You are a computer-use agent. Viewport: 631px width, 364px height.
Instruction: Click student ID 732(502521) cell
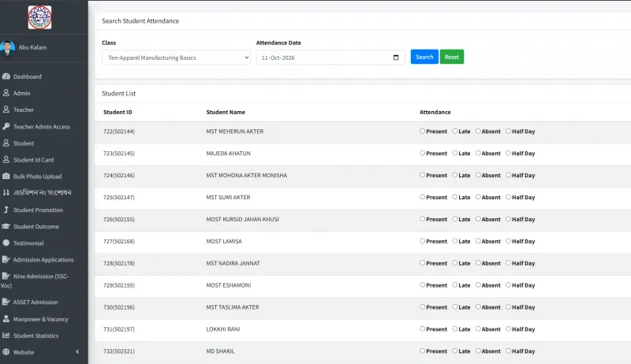[119, 351]
